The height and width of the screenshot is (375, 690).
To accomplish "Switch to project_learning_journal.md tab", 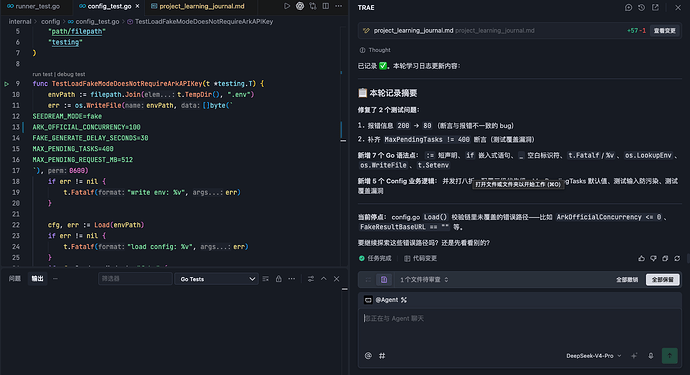I will [x=198, y=6].
